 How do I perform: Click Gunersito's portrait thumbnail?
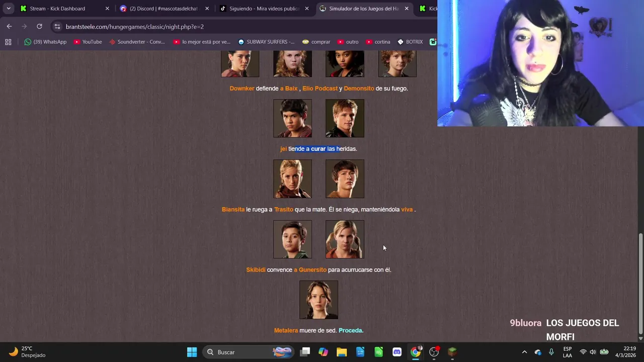pos(345,239)
